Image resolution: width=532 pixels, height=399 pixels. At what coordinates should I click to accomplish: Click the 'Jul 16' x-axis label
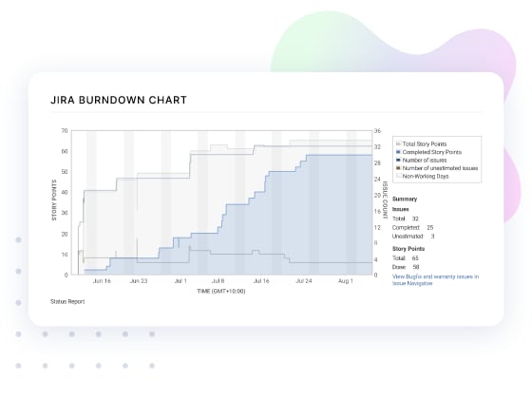(x=261, y=281)
